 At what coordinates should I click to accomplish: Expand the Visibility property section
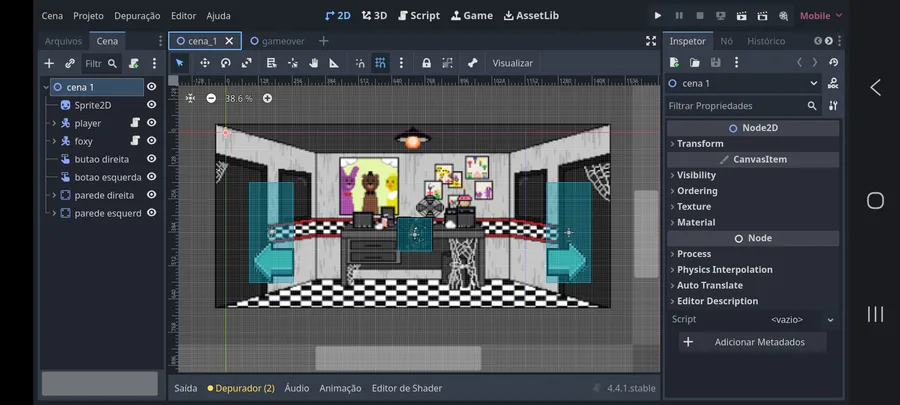(753, 175)
